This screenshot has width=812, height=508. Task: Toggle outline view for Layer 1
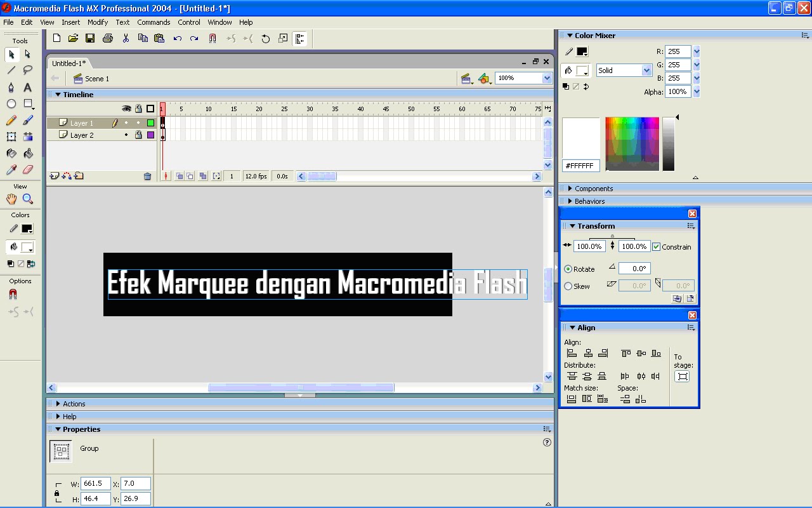[150, 123]
